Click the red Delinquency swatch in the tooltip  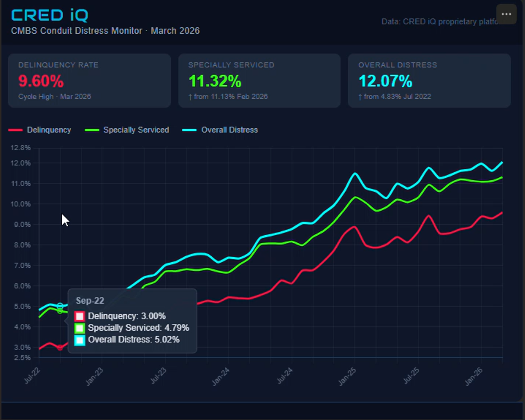pyautogui.click(x=80, y=316)
